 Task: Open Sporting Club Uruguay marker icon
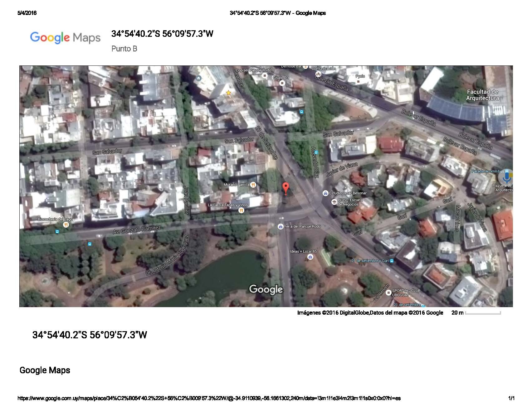[388, 293]
